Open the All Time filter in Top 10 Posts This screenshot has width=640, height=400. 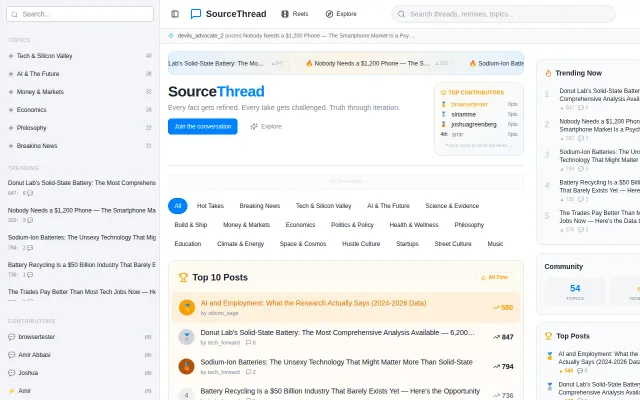(494, 277)
